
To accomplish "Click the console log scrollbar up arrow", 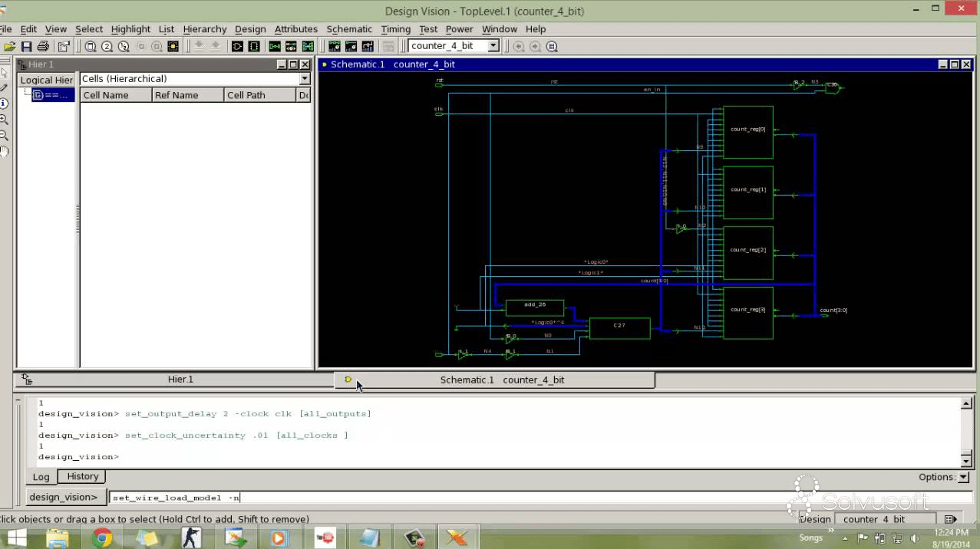I will (x=967, y=403).
